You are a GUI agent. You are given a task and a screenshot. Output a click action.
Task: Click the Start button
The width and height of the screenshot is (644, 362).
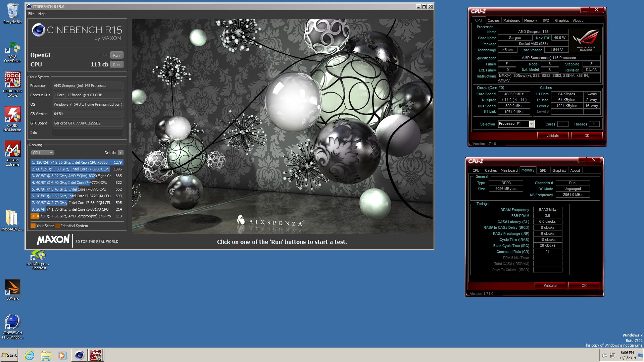click(x=9, y=355)
